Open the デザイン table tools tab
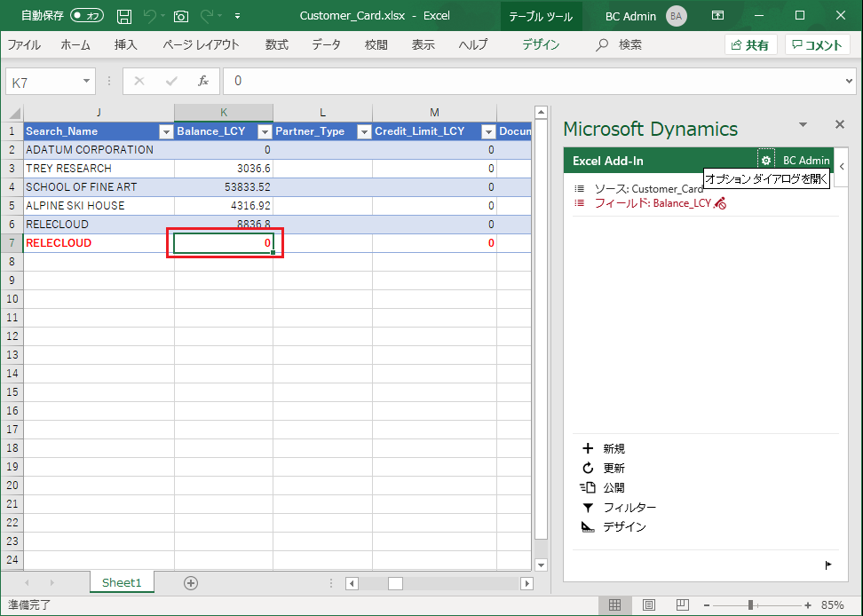The image size is (863, 616). 541,44
